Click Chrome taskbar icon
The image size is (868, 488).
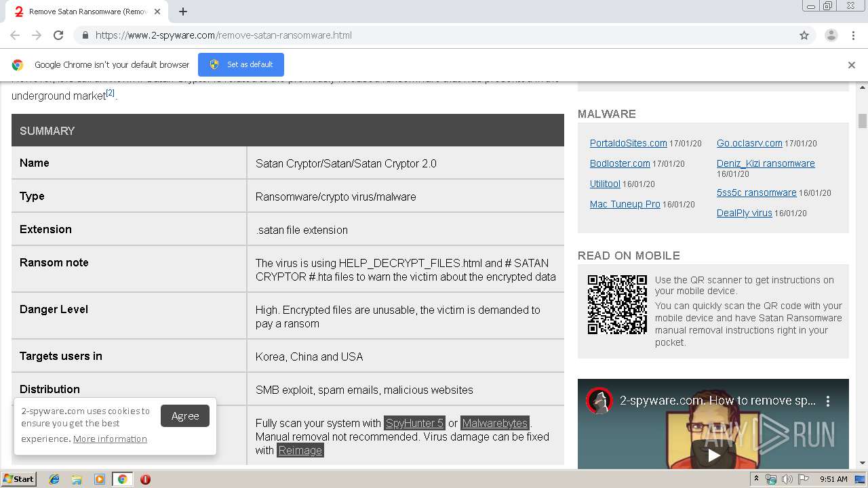pos(122,479)
